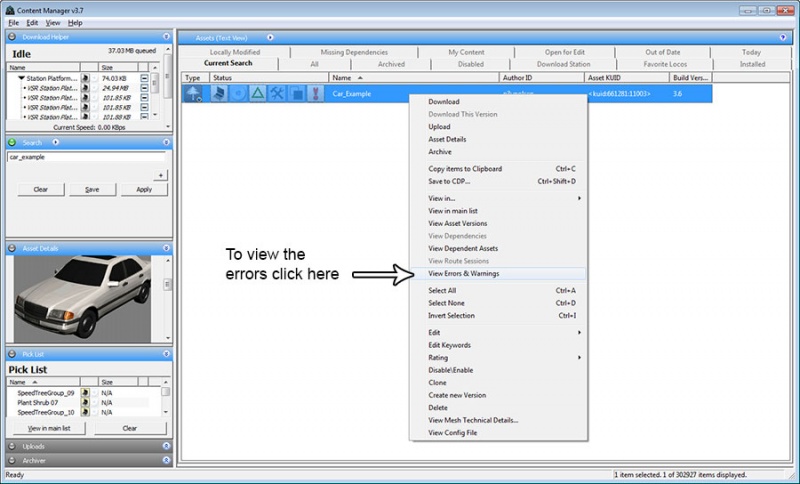Collapse the Download Helper panel

166,37
